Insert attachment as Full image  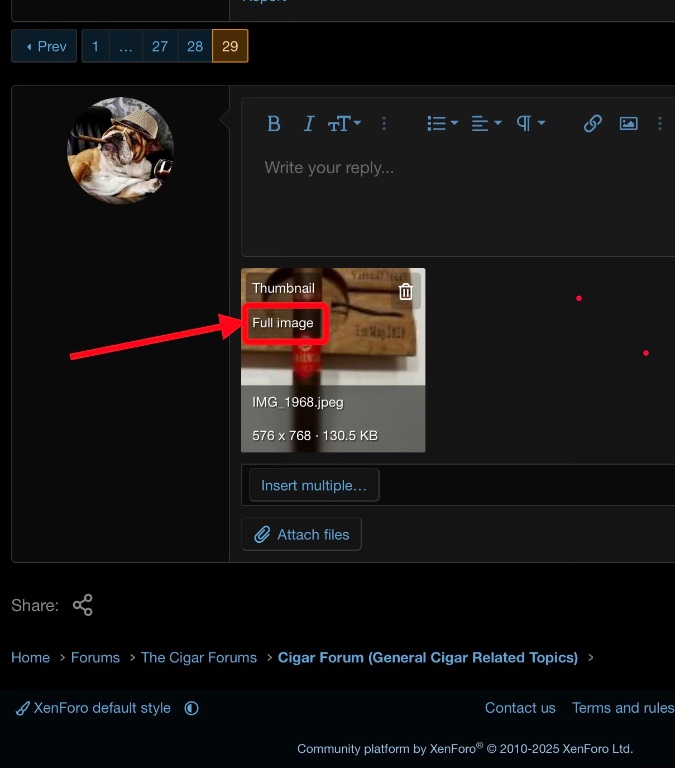(x=283, y=323)
